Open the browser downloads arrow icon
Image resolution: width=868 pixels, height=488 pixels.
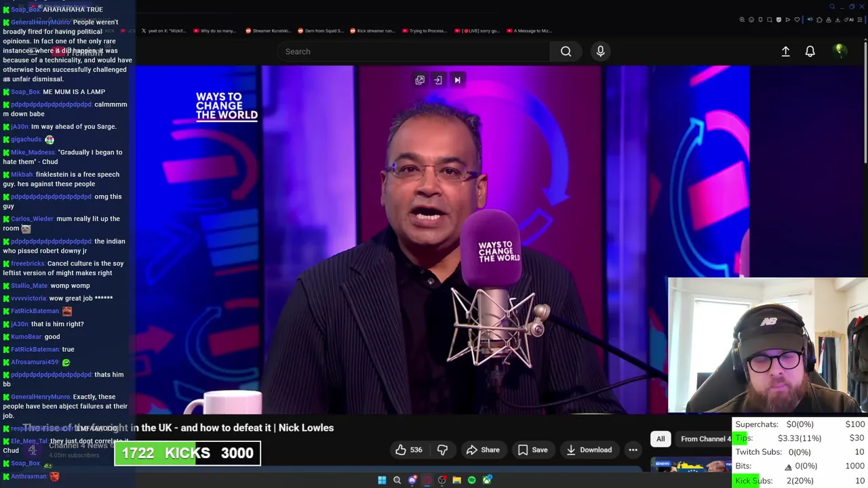point(837,20)
